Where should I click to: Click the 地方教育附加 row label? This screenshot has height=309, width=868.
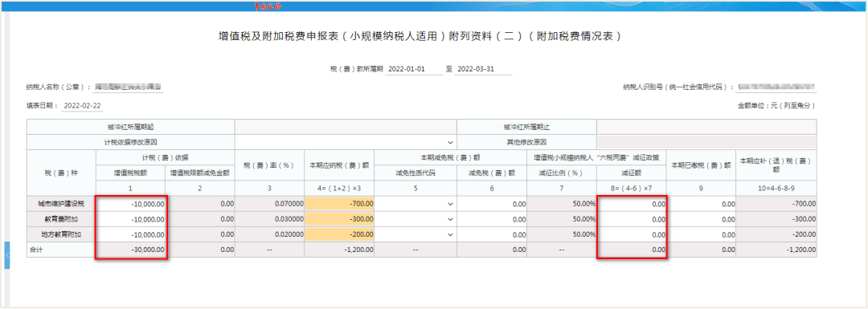[x=61, y=234]
